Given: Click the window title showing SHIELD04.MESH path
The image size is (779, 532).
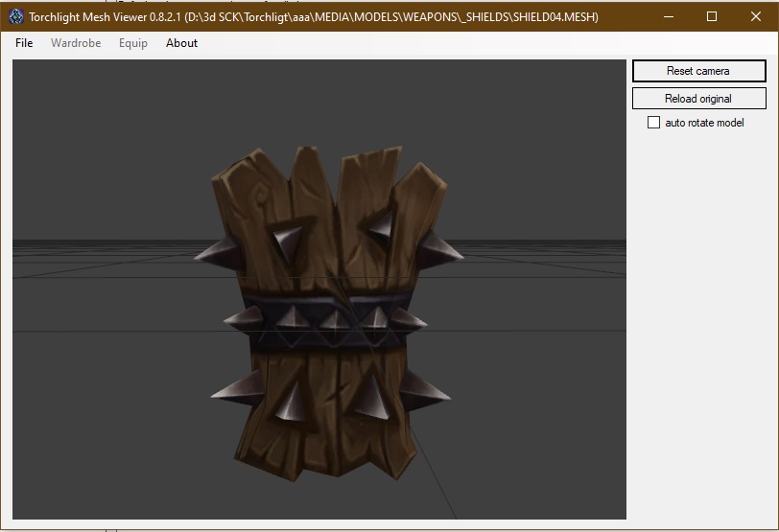Looking at the screenshot, I should tap(314, 17).
